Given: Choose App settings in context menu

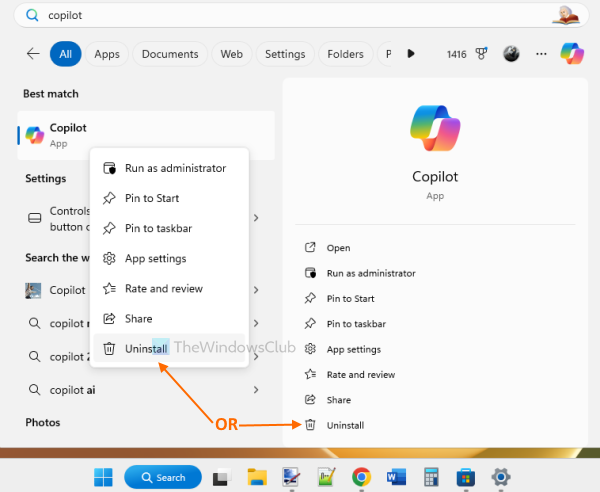Looking at the screenshot, I should point(169,259).
